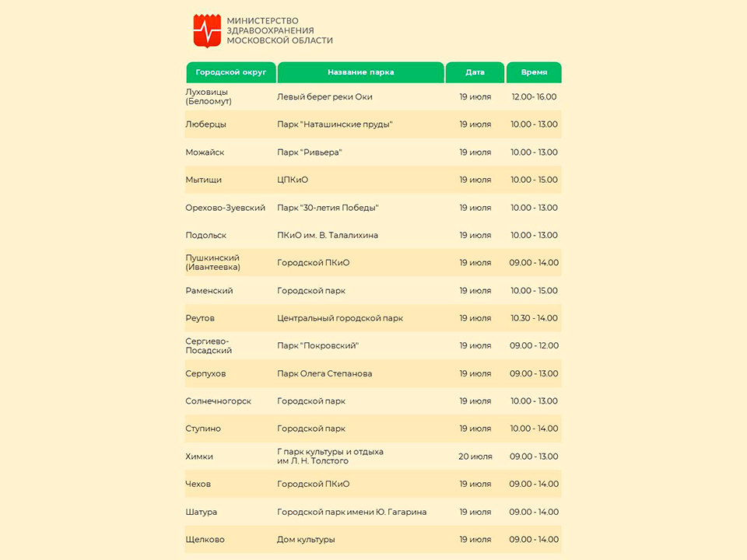Click the «Городской округ» column header
The width and height of the screenshot is (747, 560).
[231, 72]
